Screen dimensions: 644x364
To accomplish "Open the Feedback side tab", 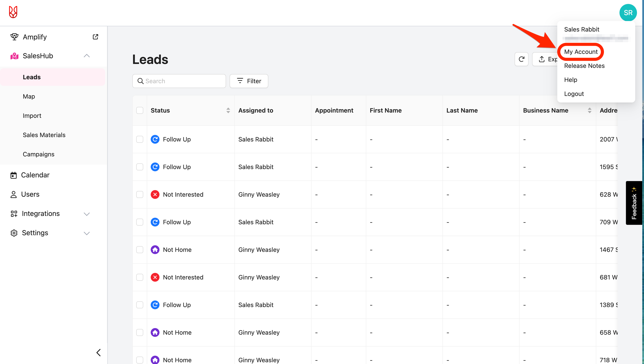I will (x=634, y=203).
